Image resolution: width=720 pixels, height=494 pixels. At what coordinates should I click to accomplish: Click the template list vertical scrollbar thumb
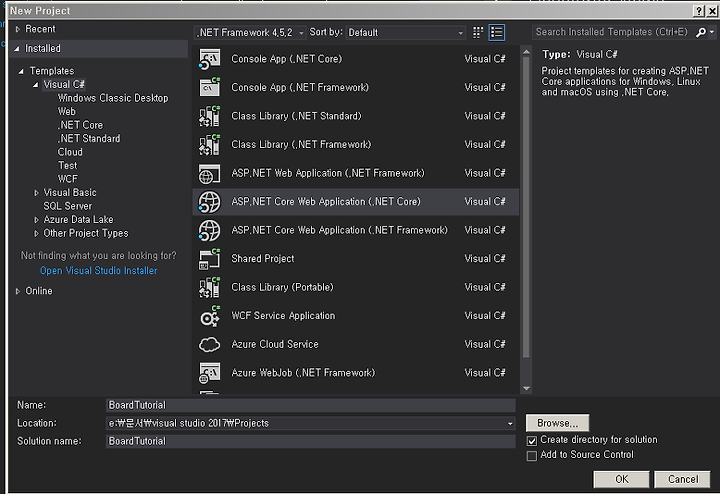(526, 207)
